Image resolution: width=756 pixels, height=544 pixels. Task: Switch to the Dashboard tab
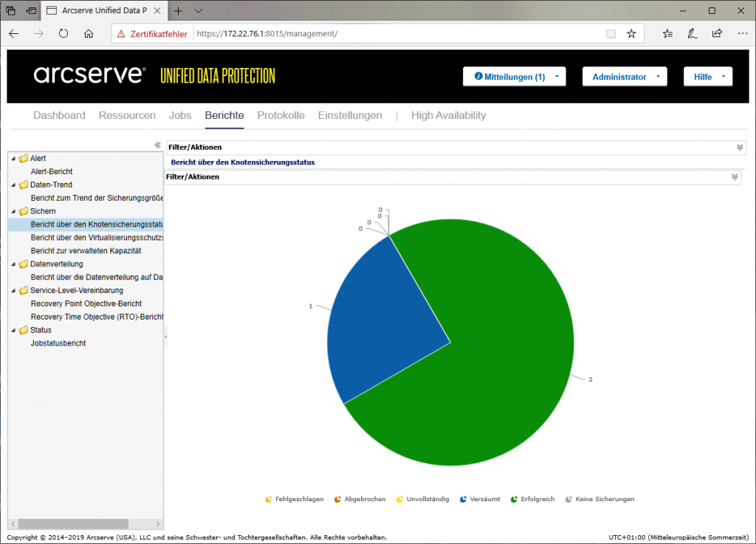(x=59, y=115)
